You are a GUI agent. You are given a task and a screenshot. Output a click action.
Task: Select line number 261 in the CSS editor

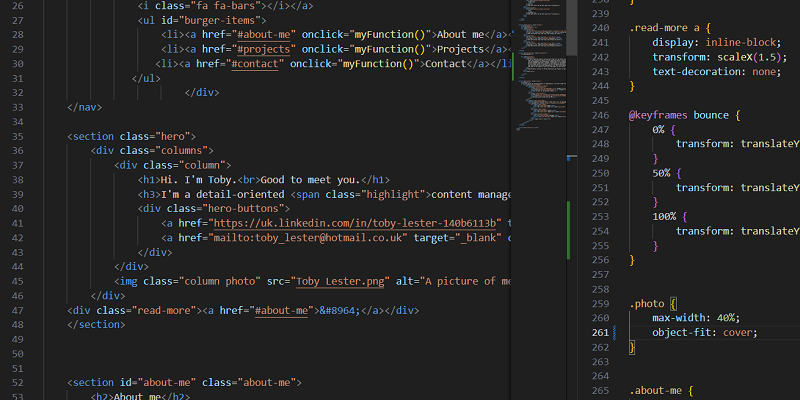(600, 332)
